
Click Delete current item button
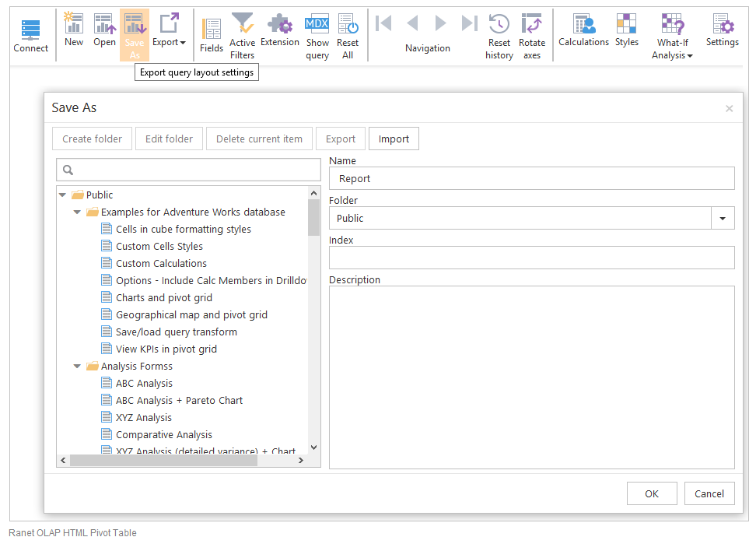260,139
